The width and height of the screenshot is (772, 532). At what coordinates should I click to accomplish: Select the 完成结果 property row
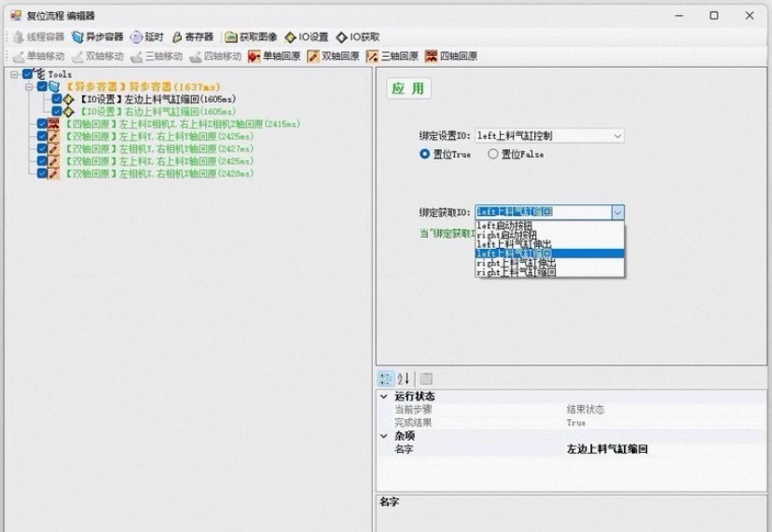pyautogui.click(x=572, y=422)
